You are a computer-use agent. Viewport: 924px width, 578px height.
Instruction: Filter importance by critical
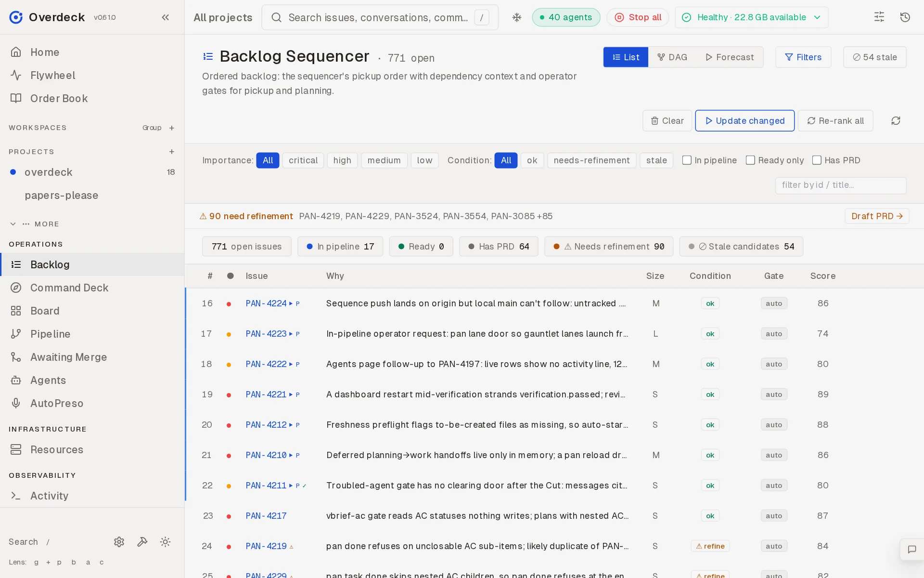coord(303,160)
